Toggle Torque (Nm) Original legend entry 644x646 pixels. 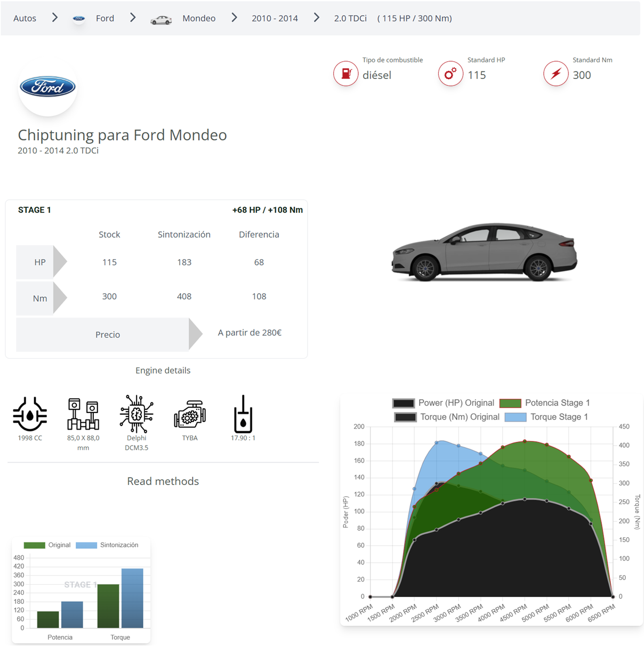pos(447,417)
